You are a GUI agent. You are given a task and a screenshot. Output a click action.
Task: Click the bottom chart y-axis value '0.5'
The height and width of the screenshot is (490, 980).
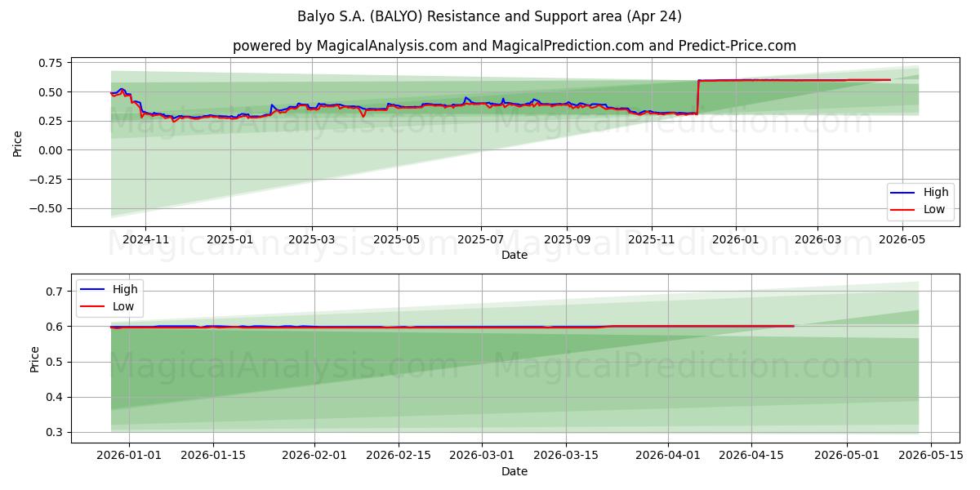(x=55, y=362)
